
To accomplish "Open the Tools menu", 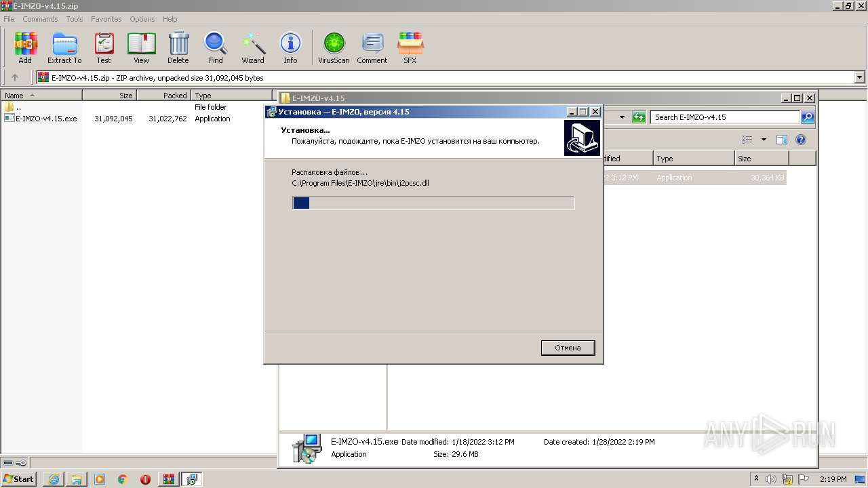I will click(x=75, y=19).
